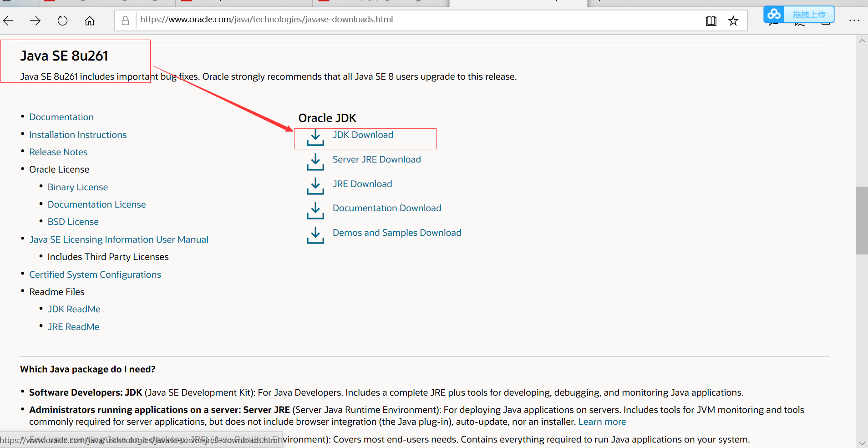Follow the Learn more link
The height and width of the screenshot is (448, 868).
(x=602, y=422)
